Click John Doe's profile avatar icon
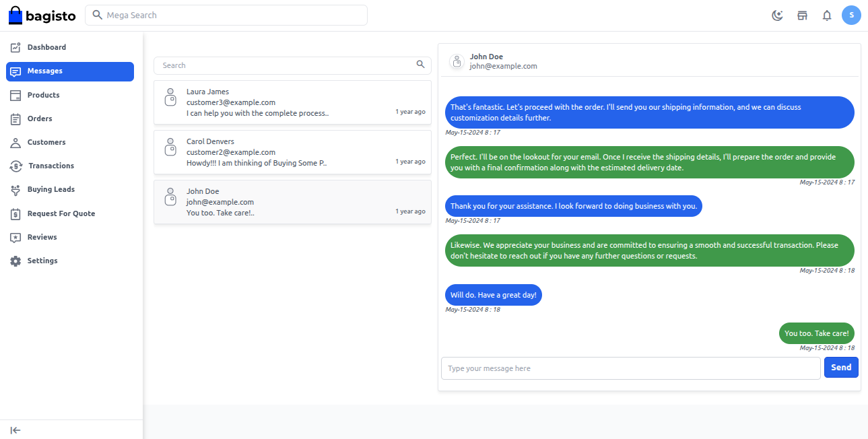868x439 pixels. click(457, 61)
